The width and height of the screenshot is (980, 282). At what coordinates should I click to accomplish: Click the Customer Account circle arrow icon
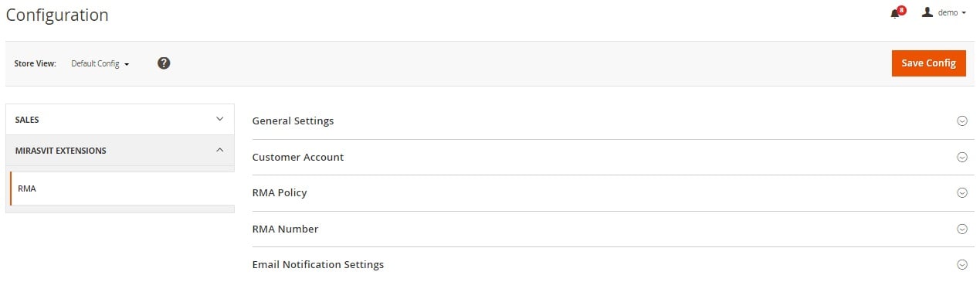coord(962,157)
